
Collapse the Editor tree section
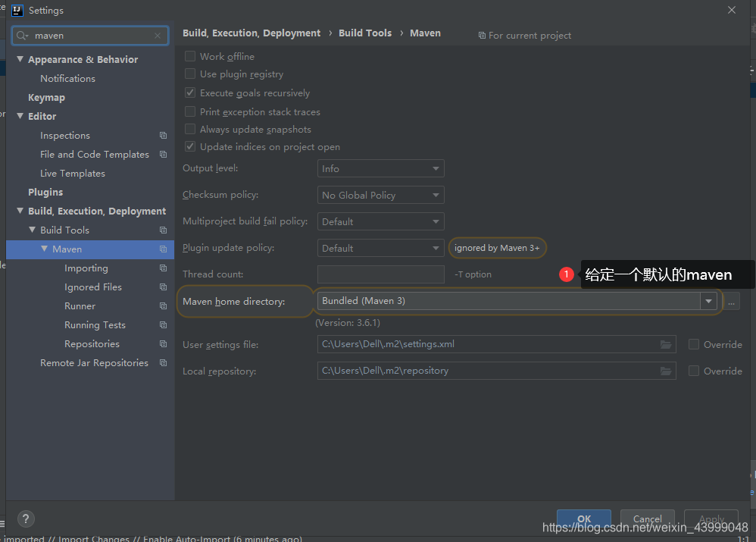(20, 116)
